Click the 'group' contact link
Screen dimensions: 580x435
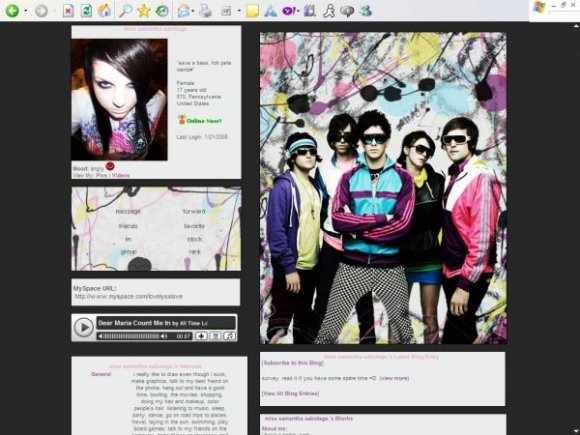tap(128, 252)
